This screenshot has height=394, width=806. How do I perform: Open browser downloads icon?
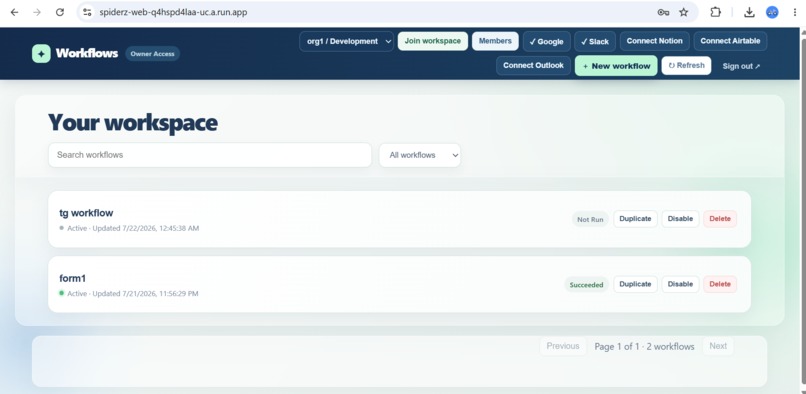tap(749, 12)
